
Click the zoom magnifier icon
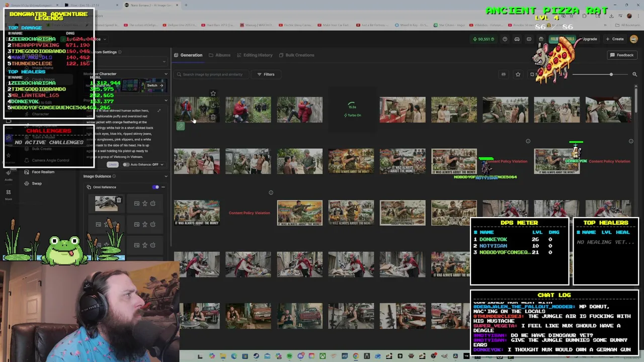(x=634, y=74)
